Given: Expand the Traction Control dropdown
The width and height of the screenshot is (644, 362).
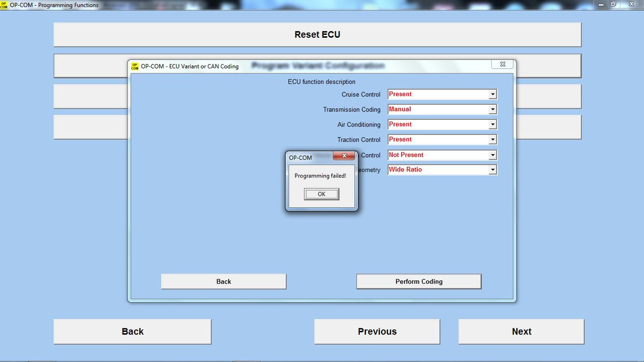Looking at the screenshot, I should point(492,139).
